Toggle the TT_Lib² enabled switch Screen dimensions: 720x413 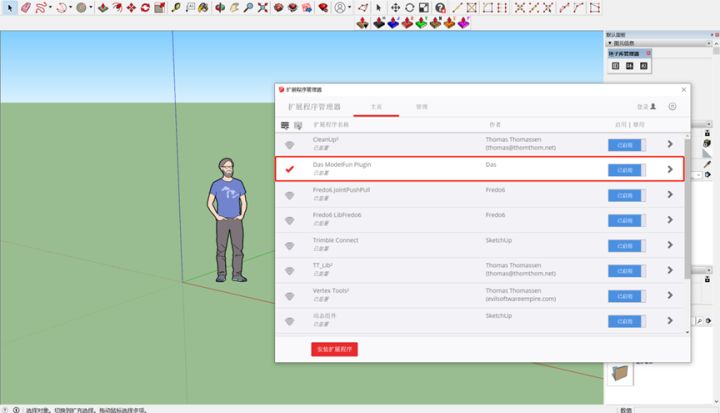[x=627, y=271]
